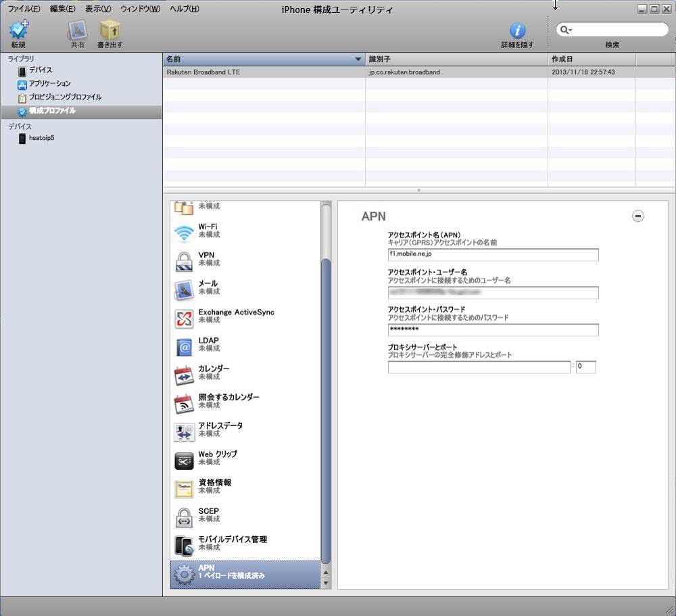Open the 表示(V) menu
The image size is (676, 616).
98,9
